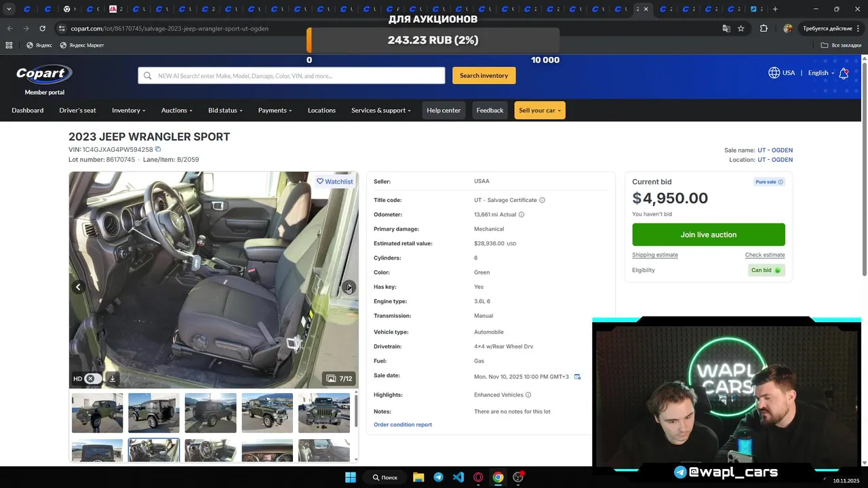Open Chrome tab search dropdown arrow

pos(9,9)
